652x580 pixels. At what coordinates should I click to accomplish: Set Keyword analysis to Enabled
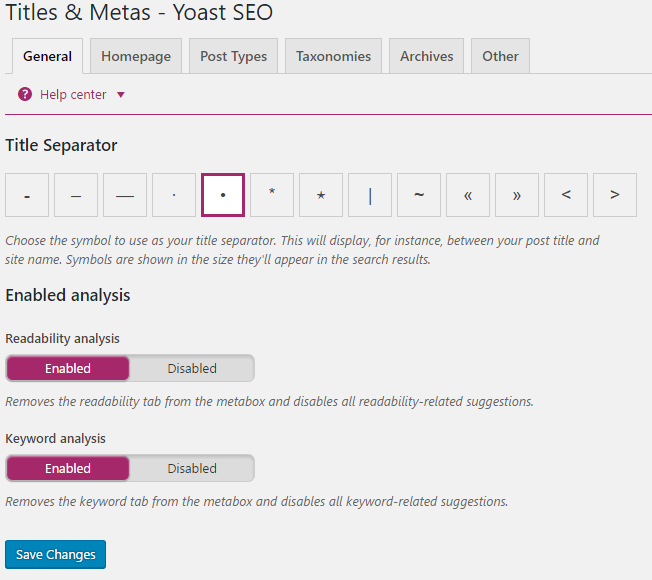click(x=68, y=468)
